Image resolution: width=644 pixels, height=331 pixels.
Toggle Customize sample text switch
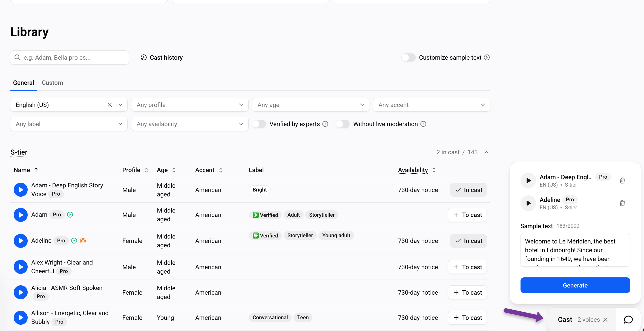coord(408,57)
